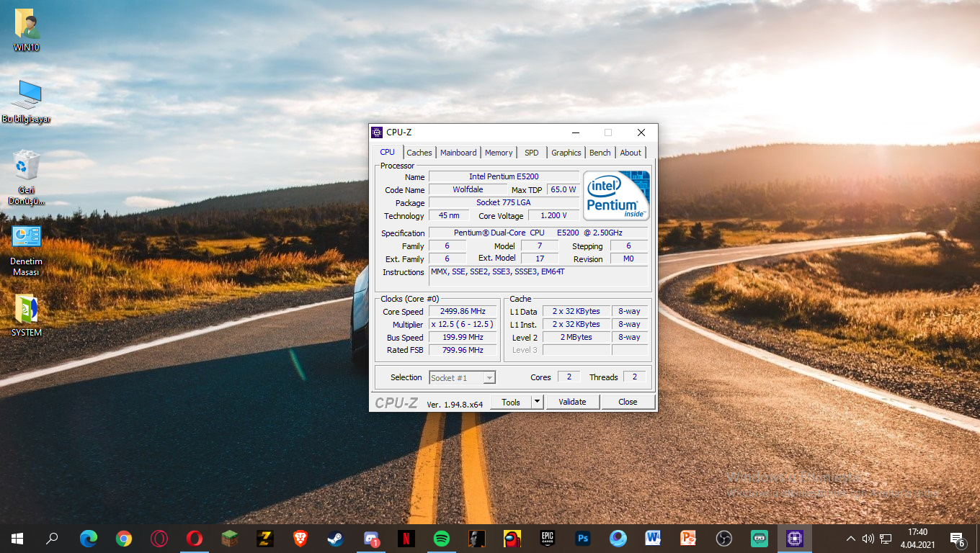Switch to the Caches tab

[419, 153]
